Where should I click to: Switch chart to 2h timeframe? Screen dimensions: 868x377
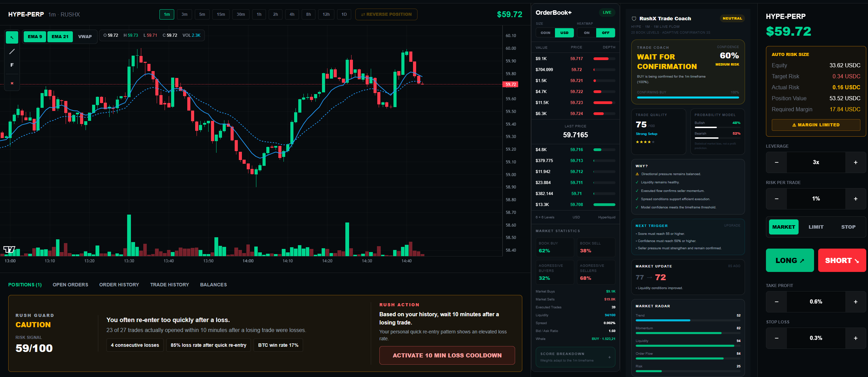pyautogui.click(x=276, y=14)
